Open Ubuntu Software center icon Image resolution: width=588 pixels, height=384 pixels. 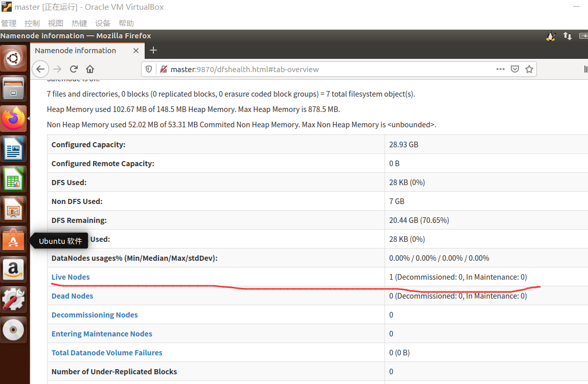click(x=13, y=239)
